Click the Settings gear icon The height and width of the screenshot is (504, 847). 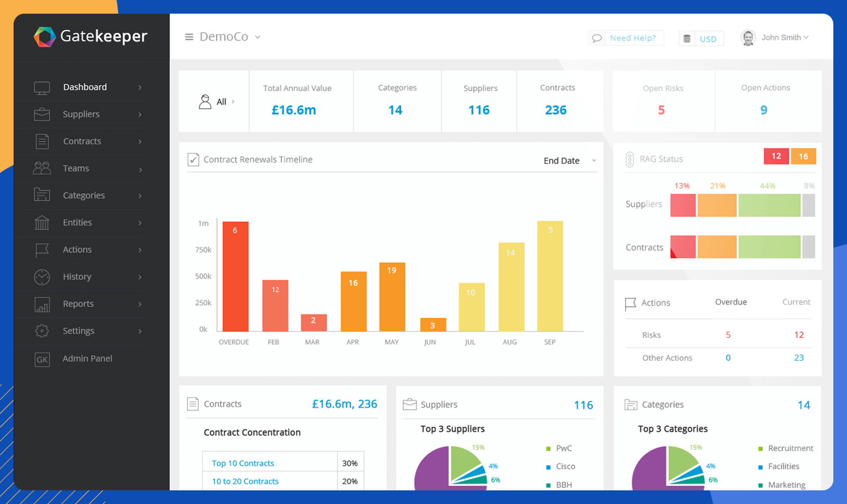tap(42, 331)
